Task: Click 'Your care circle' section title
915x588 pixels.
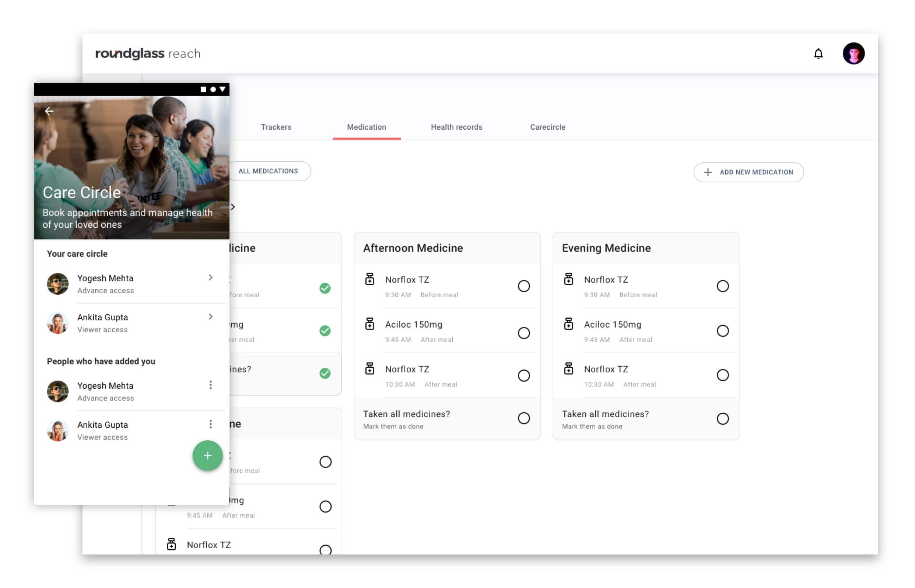Action: (x=77, y=253)
